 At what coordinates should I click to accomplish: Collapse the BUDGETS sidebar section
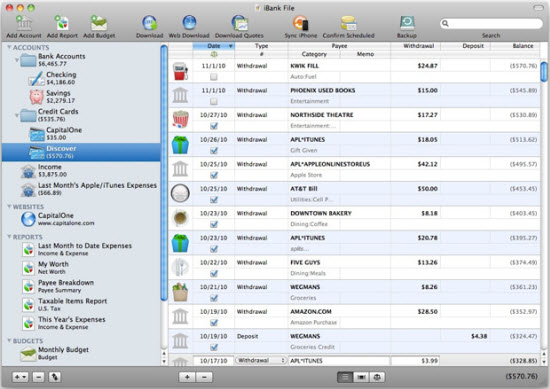(9, 340)
